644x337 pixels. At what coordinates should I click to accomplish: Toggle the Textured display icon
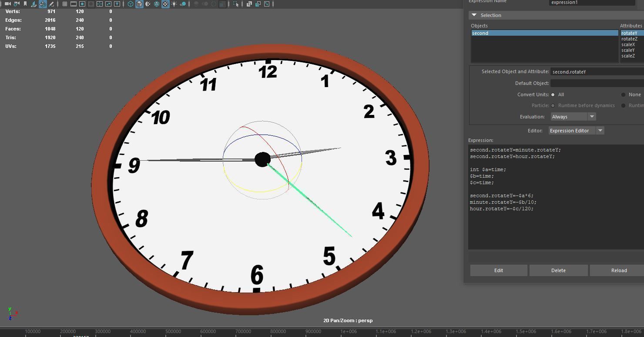[x=165, y=4]
